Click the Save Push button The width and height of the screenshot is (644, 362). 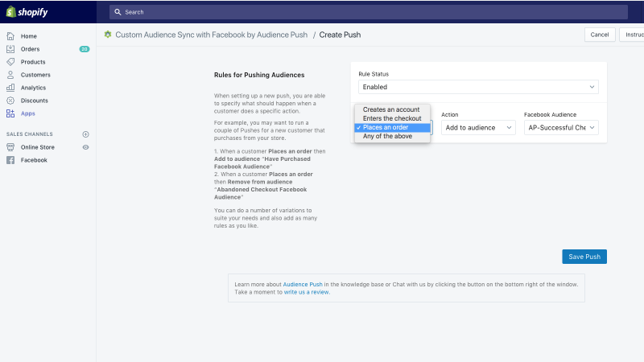point(584,257)
